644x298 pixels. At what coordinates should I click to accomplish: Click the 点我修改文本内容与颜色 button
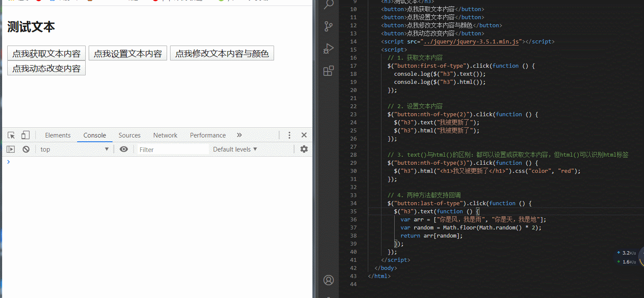click(x=222, y=53)
